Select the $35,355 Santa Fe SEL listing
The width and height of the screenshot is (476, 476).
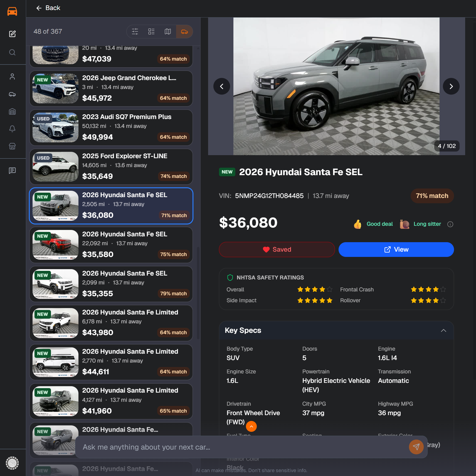[111, 284]
